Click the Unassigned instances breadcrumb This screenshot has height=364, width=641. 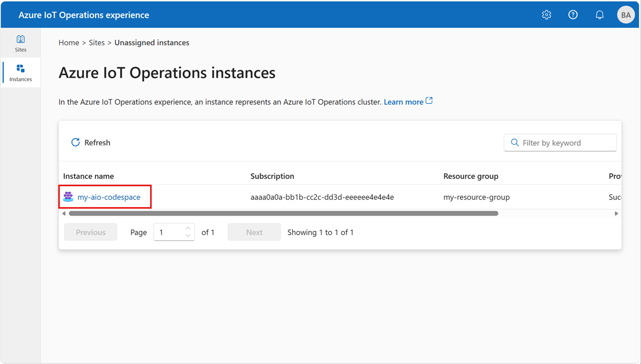tap(152, 43)
